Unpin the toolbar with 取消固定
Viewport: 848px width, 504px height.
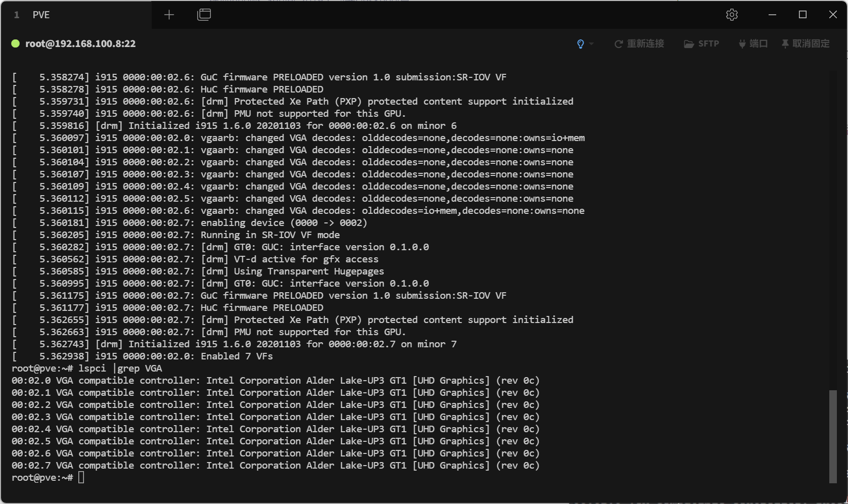pyautogui.click(x=806, y=44)
